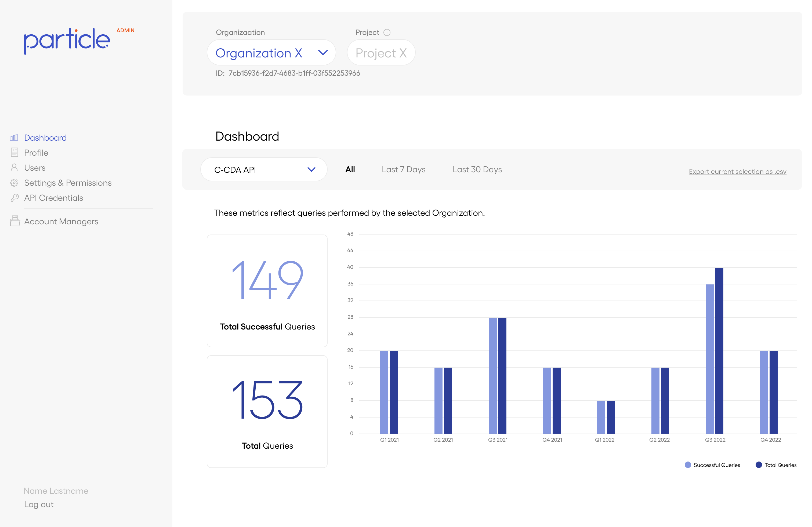The width and height of the screenshot is (812, 527).
Task: Click the Q3 2022 Total Queries bar
Action: pos(719,350)
